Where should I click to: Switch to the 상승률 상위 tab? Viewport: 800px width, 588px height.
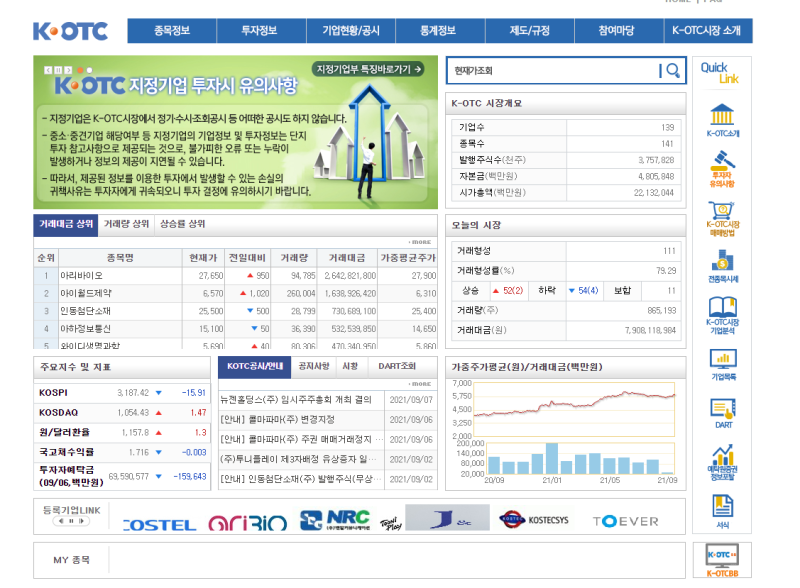click(183, 224)
